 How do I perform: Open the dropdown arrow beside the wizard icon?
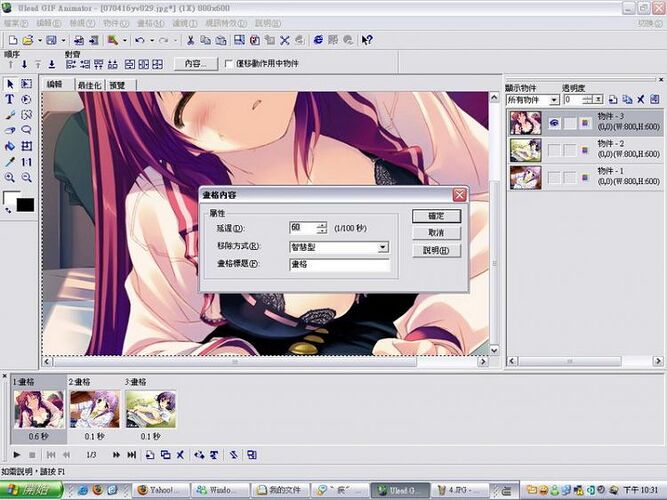tap(125, 40)
